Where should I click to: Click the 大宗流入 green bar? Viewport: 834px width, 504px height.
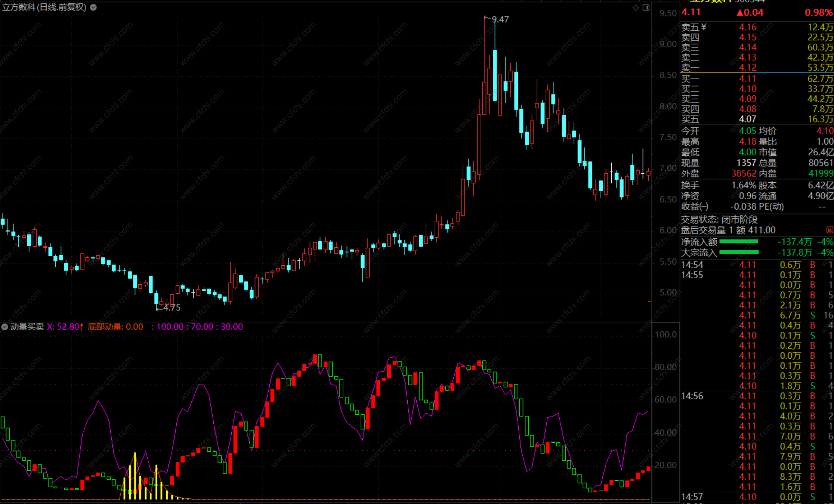739,252
